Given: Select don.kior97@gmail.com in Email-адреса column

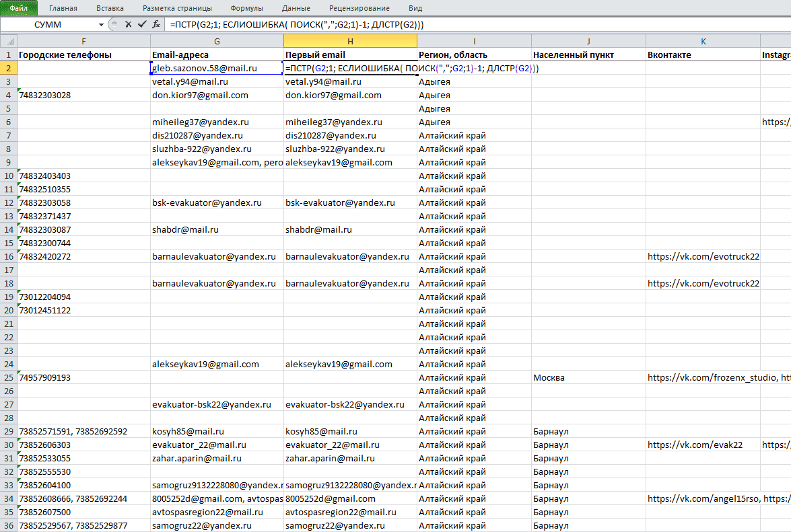Looking at the screenshot, I should 217,96.
